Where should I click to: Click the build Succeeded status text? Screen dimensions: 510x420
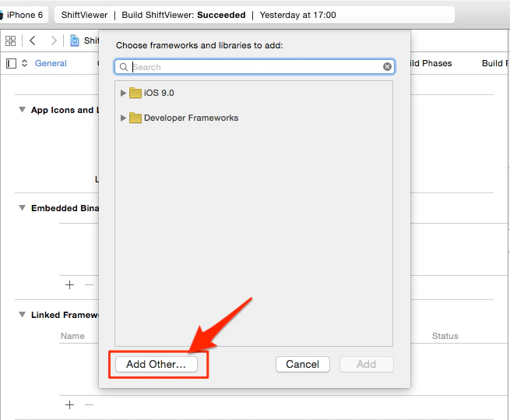(221, 15)
